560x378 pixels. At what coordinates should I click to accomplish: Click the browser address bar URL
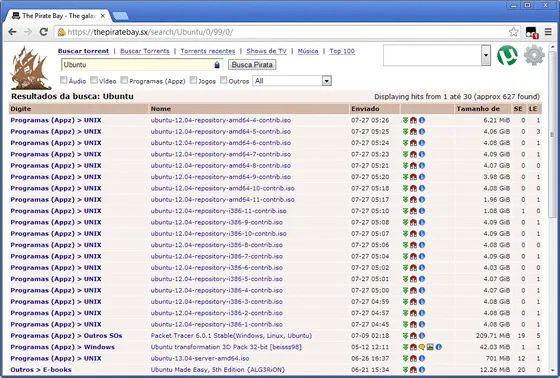pyautogui.click(x=150, y=32)
